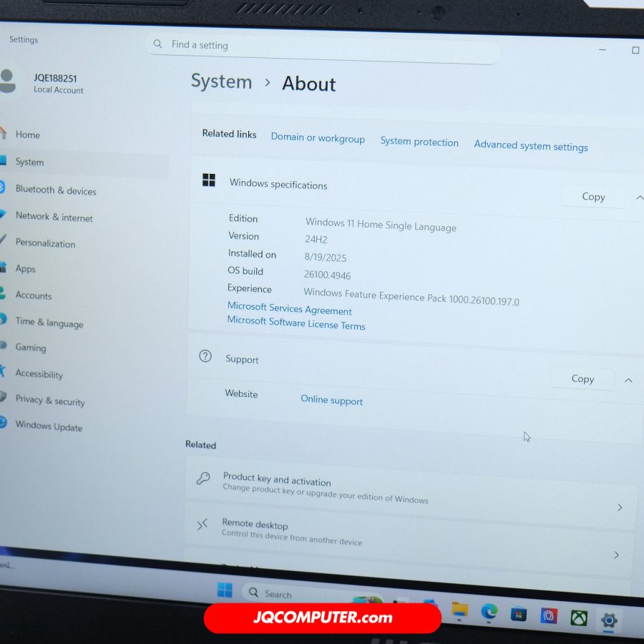Open the red and purple taskbar app beside Xbox

[549, 615]
